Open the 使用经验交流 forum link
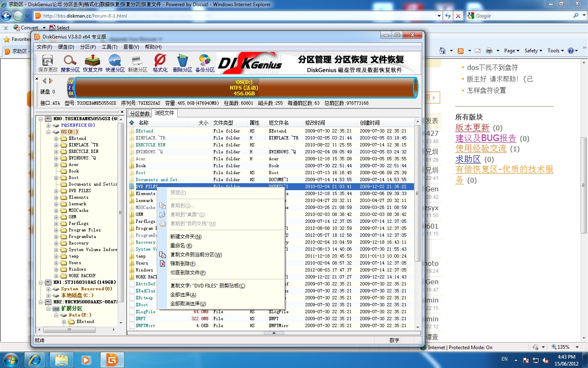This screenshot has width=588, height=368. click(481, 148)
